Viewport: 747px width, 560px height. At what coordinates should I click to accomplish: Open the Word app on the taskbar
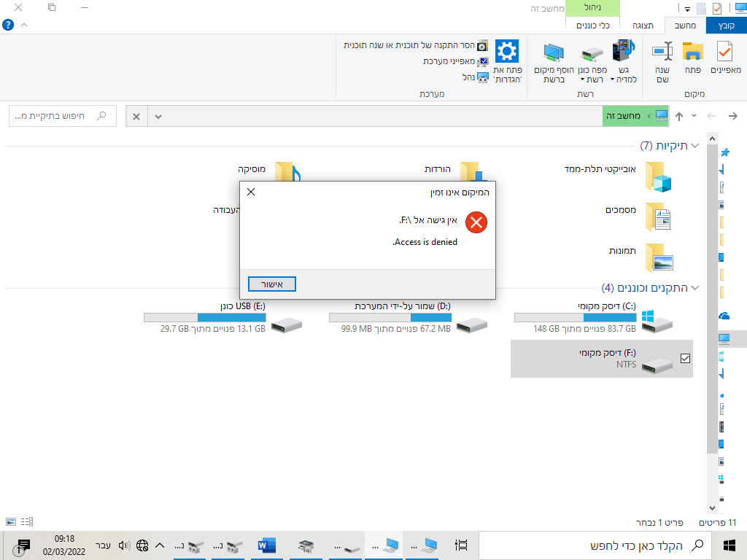point(267,545)
